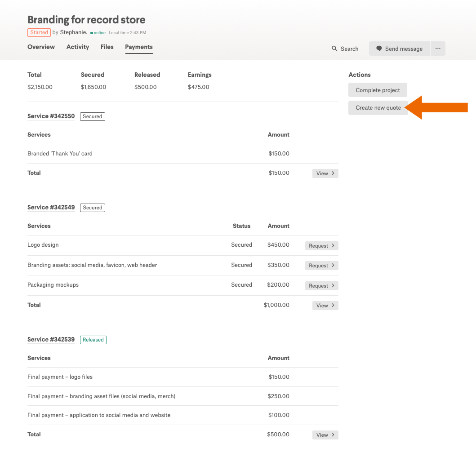Image resolution: width=476 pixels, height=457 pixels.
Task: View the $1,000.00 total service
Action: coord(325,306)
